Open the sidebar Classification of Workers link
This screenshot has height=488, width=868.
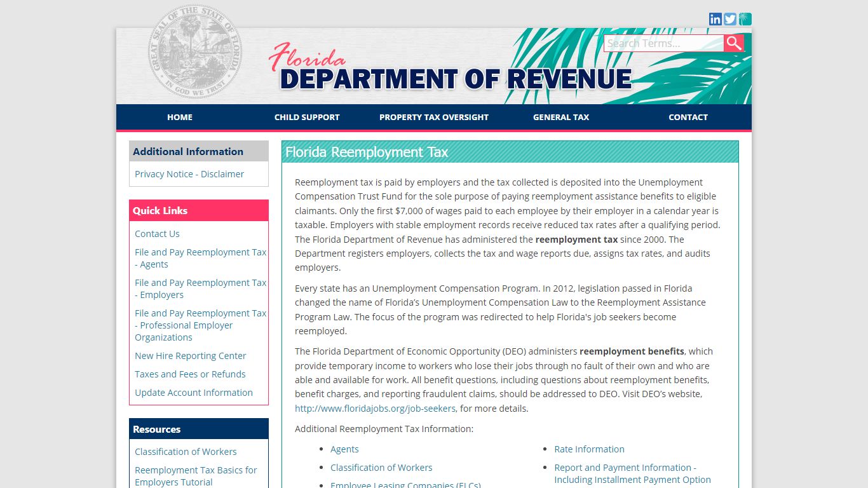tap(186, 452)
